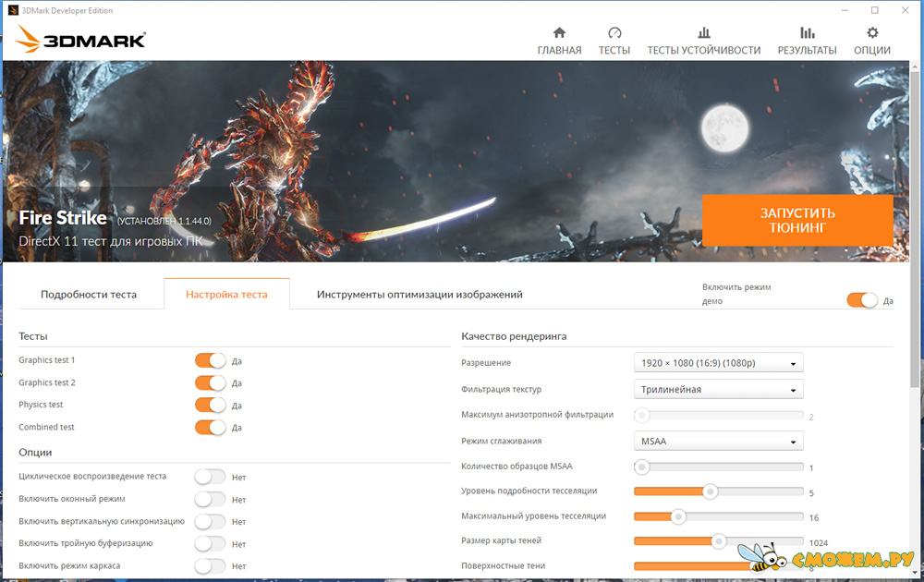Maximize the 3DMark window
924x582 pixels.
[875, 10]
